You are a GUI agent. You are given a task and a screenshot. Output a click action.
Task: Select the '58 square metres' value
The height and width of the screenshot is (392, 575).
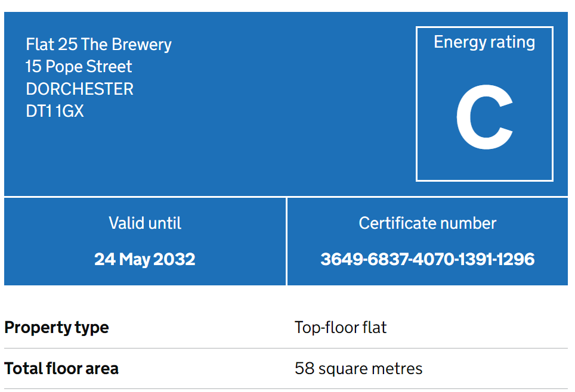[358, 369]
